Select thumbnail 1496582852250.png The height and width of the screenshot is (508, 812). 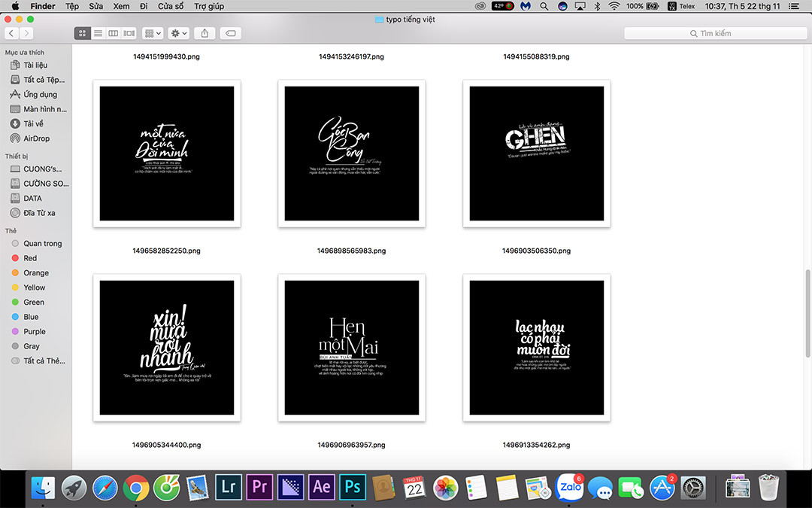(167, 154)
